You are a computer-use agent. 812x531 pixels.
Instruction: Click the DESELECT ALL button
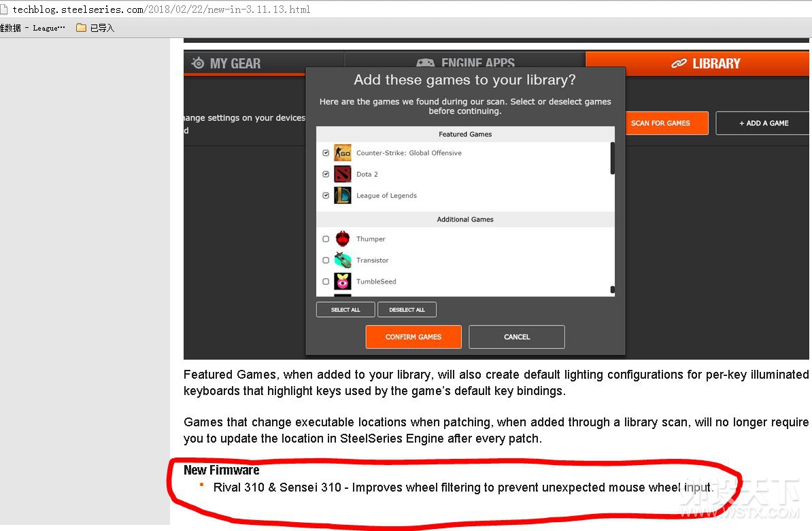coord(407,309)
